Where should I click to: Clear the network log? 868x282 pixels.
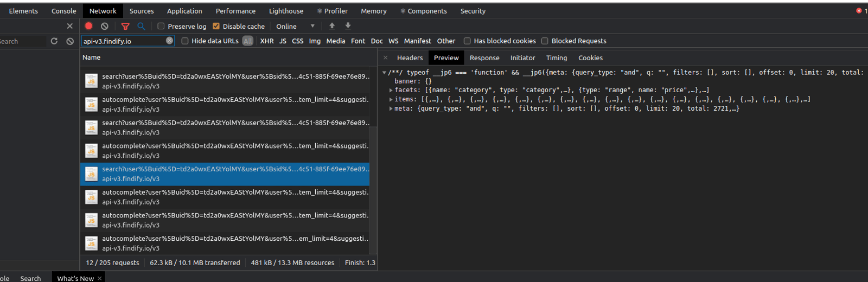pyautogui.click(x=105, y=26)
